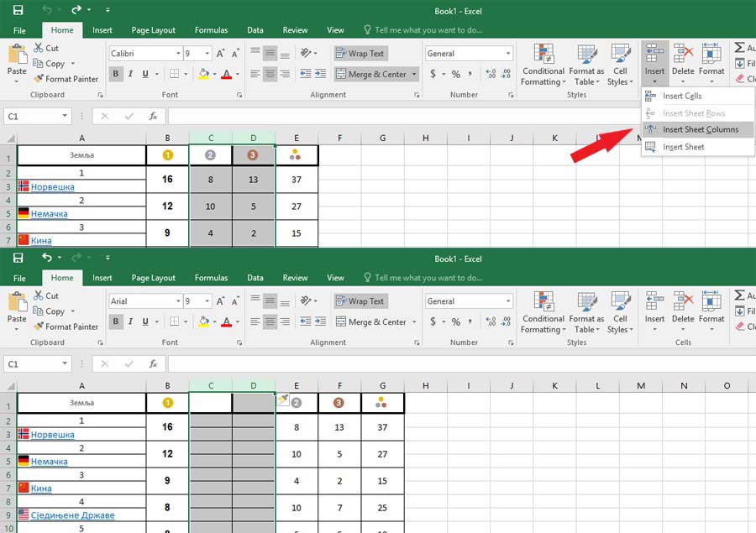Apply the yellow fill color in the top window

pyautogui.click(x=203, y=74)
